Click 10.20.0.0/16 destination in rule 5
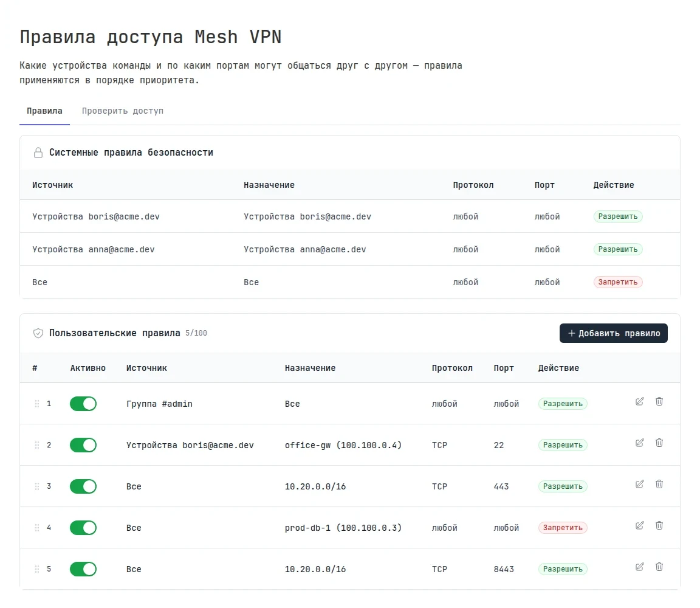This screenshot has height=608, width=700. click(315, 568)
